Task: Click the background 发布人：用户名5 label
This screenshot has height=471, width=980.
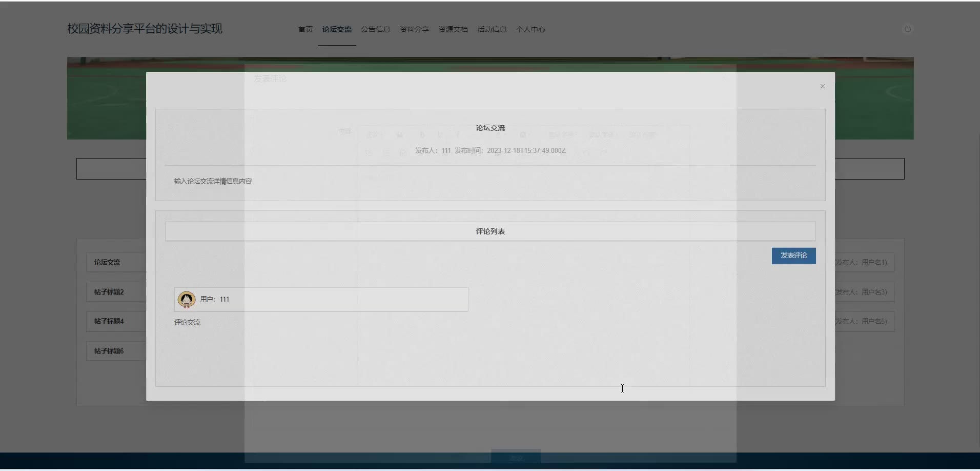Action: point(861,321)
